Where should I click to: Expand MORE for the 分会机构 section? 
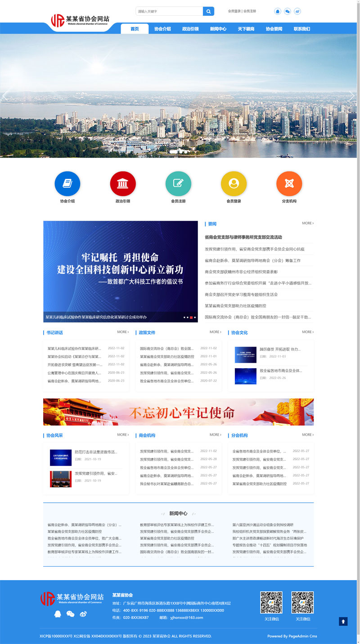(308, 435)
